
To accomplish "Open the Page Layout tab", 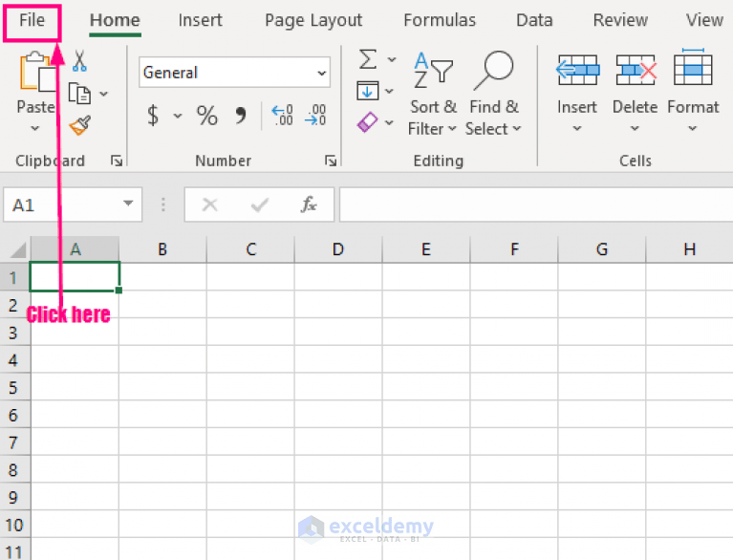I will point(313,21).
